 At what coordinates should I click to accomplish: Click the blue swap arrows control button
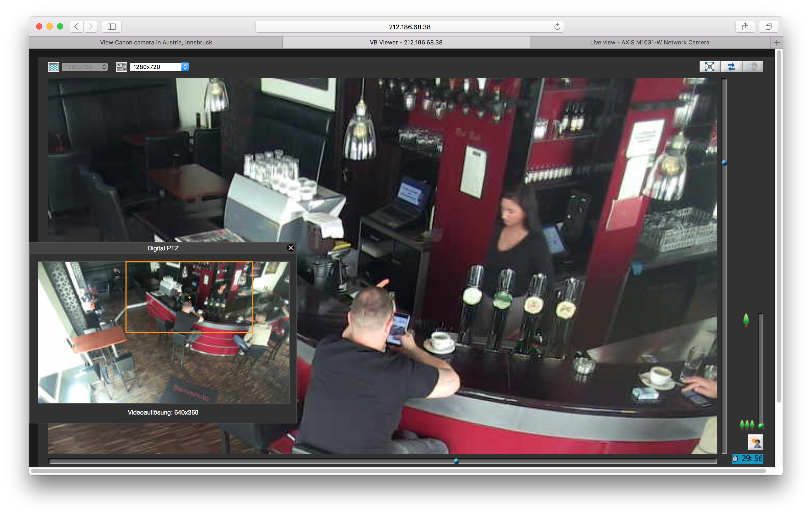click(731, 67)
